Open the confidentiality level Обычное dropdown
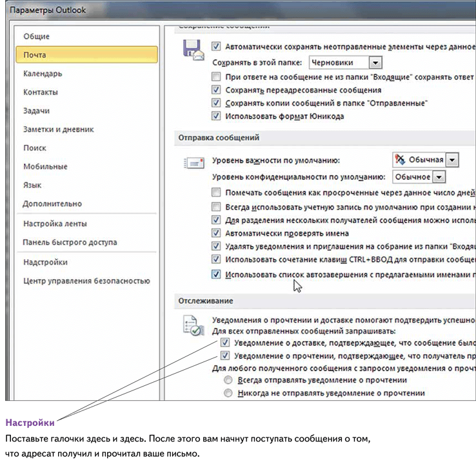The height and width of the screenshot is (471, 476). click(439, 177)
